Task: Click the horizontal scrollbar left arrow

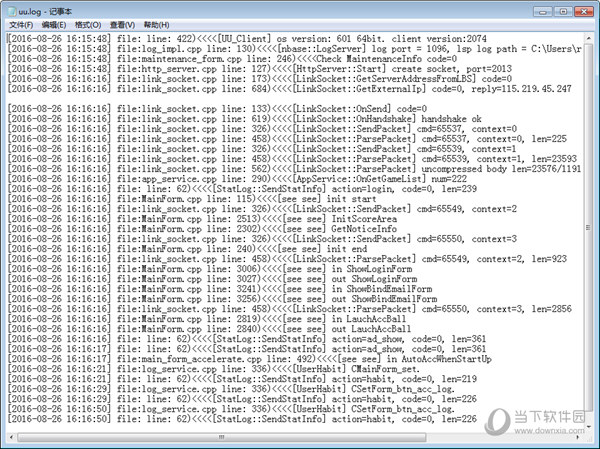Action: point(10,437)
